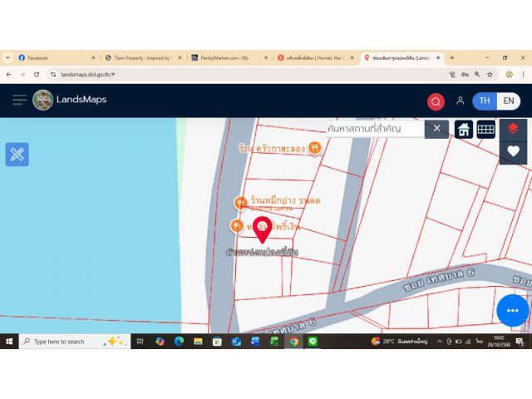Open the blue three-dot chat button
This screenshot has width=532, height=399.
point(512,310)
